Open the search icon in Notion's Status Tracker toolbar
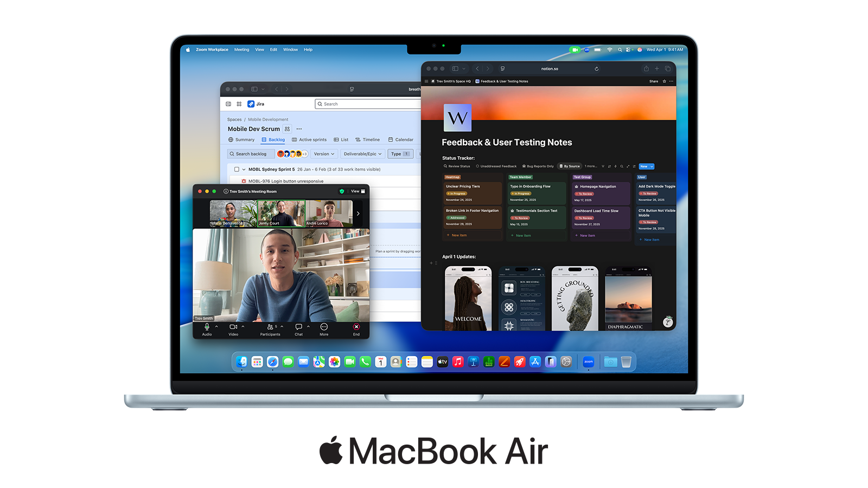Image resolution: width=868 pixels, height=488 pixels. [x=621, y=166]
